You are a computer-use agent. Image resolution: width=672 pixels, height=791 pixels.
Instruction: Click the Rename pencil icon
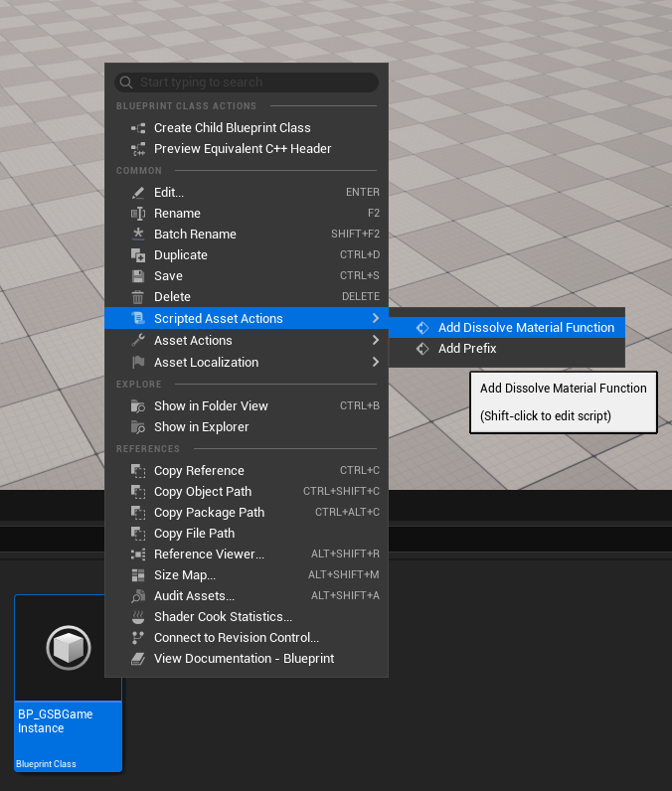coord(138,214)
